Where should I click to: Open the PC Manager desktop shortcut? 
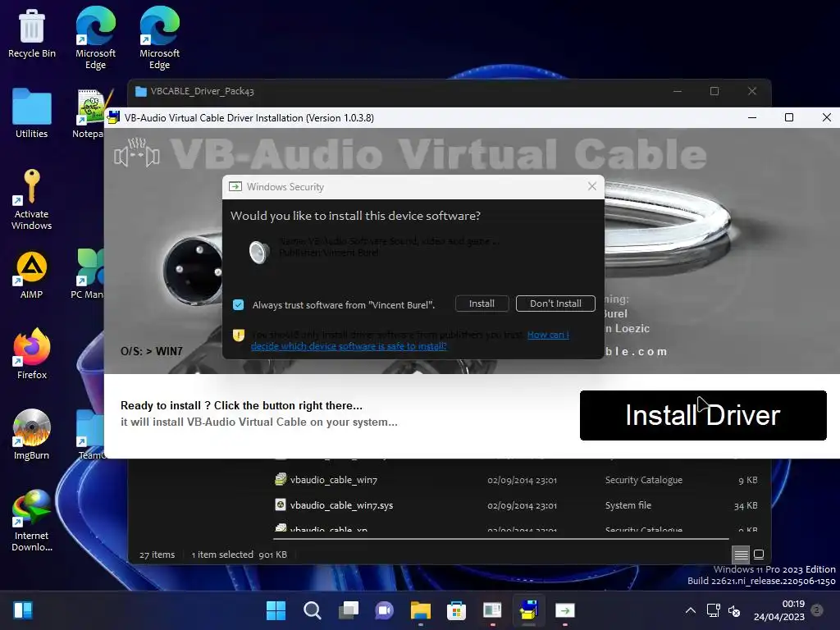(87, 274)
